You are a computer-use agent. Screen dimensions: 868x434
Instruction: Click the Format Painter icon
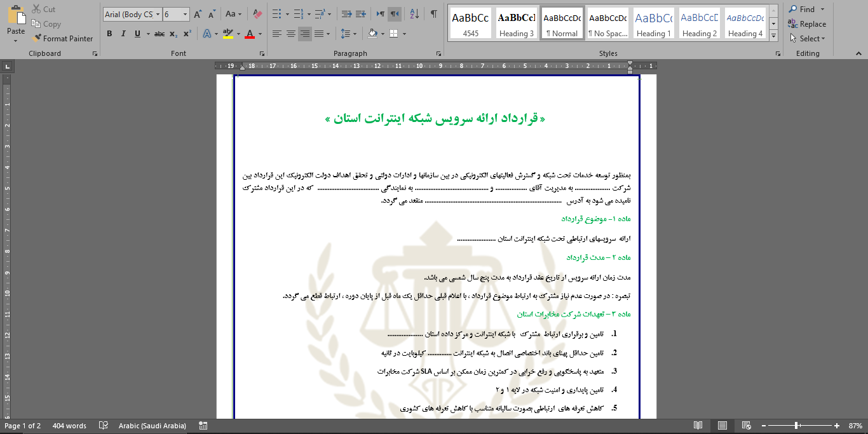37,39
